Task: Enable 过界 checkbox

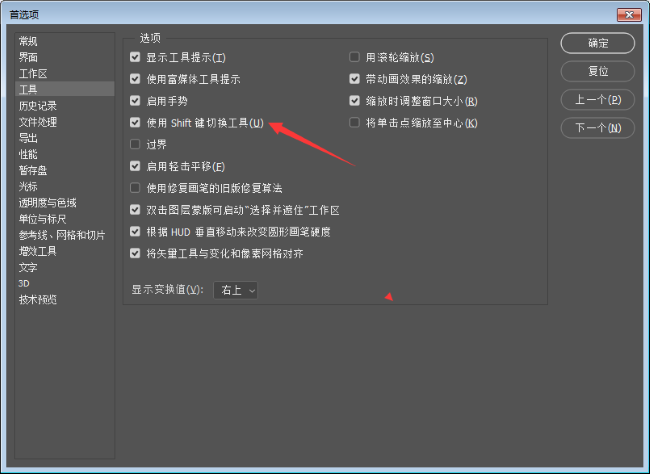Action: coord(135,144)
